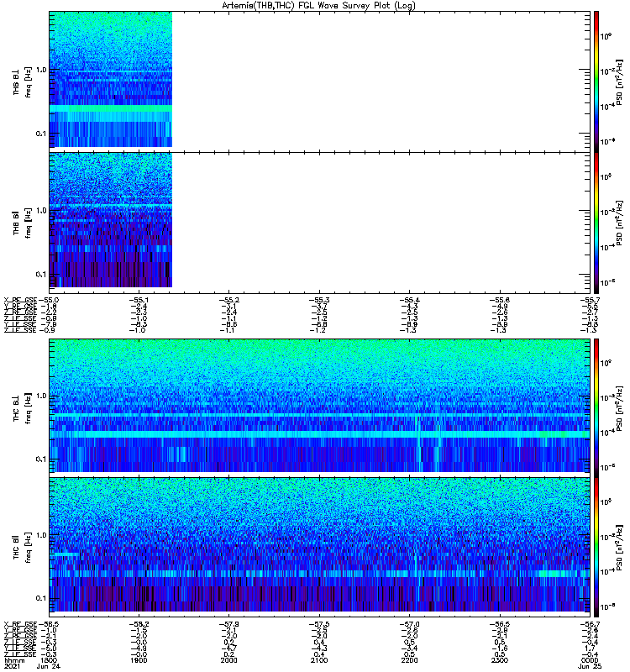
Task: Click the '2200' time tick label
Action: pyautogui.click(x=410, y=660)
